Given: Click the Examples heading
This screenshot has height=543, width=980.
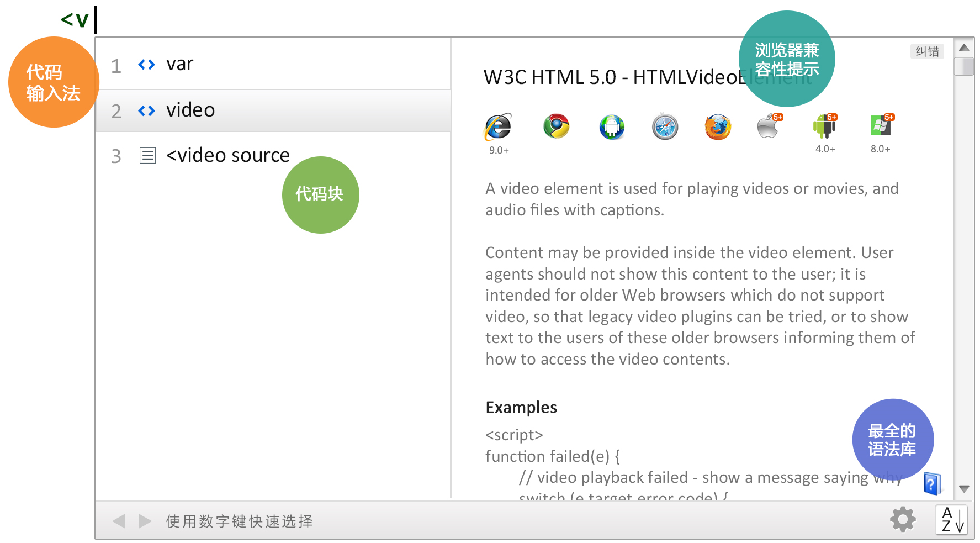Looking at the screenshot, I should [x=521, y=408].
